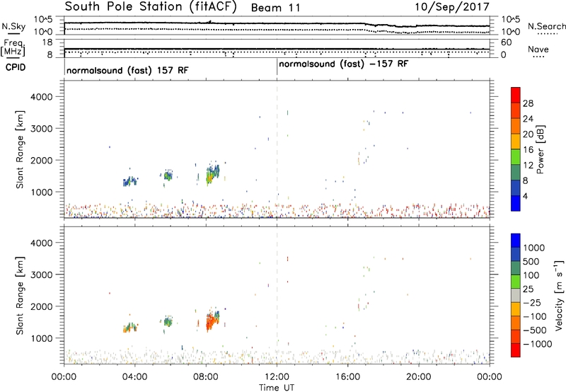This screenshot has height=392, width=566.
Task: Click 'normalsound (fast) -157 RF' text
Action: pyautogui.click(x=343, y=64)
